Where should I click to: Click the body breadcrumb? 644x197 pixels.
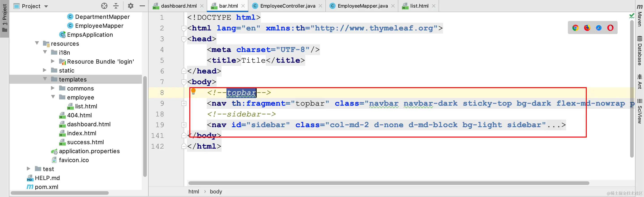tap(216, 191)
